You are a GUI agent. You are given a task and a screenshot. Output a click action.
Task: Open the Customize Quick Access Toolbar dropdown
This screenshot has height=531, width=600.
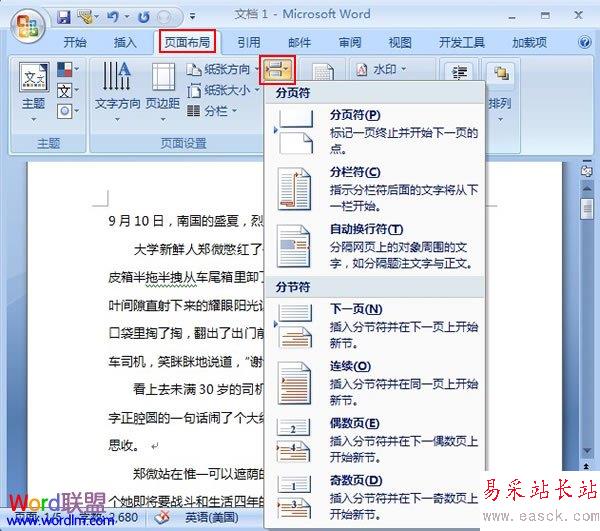click(x=192, y=17)
